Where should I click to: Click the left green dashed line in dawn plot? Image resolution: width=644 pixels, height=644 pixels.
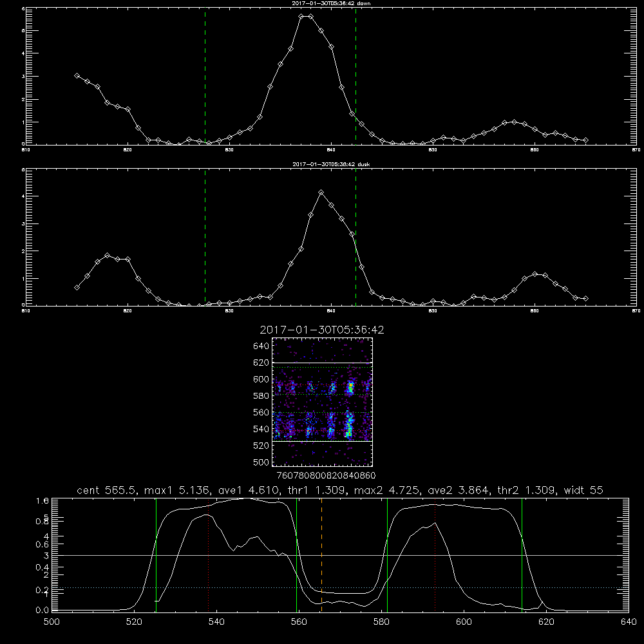(x=205, y=76)
